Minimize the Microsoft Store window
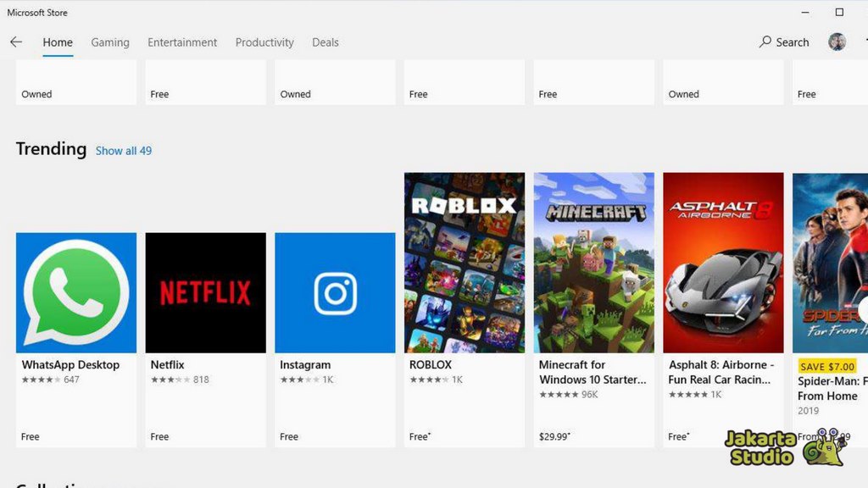 point(805,12)
